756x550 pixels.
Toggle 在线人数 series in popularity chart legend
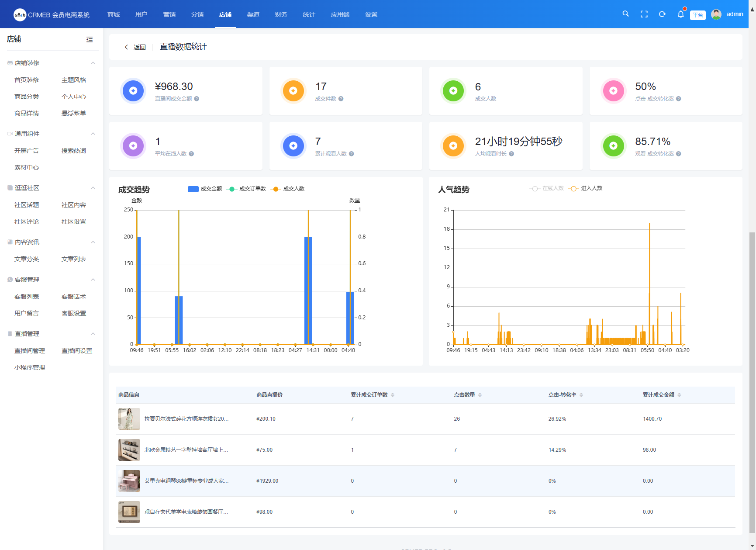[546, 188]
